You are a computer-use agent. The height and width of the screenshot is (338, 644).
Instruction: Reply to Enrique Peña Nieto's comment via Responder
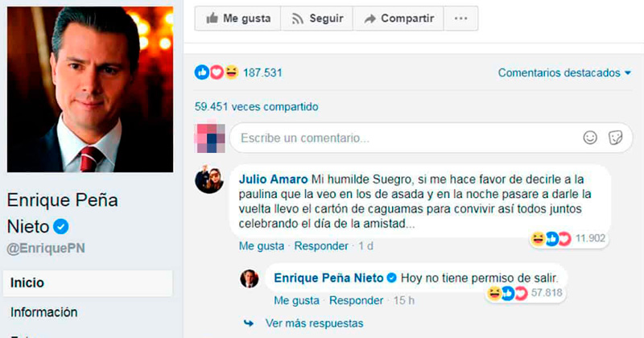click(356, 301)
